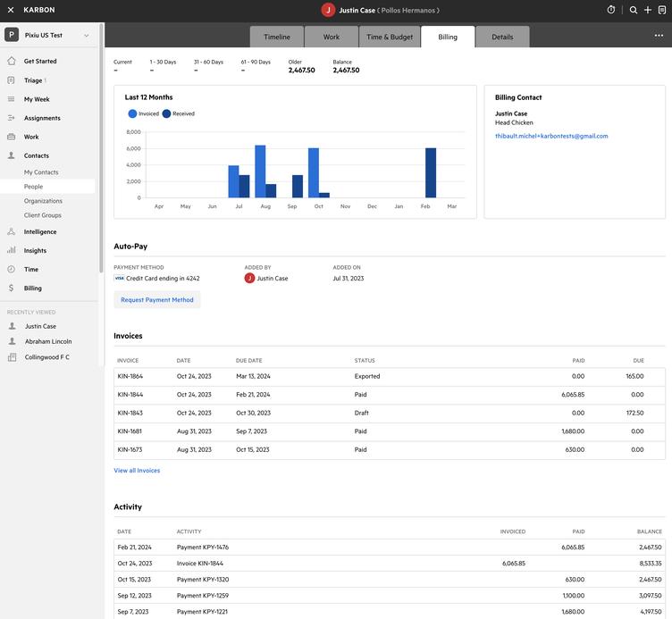Click the Billing dollar icon

point(11,288)
